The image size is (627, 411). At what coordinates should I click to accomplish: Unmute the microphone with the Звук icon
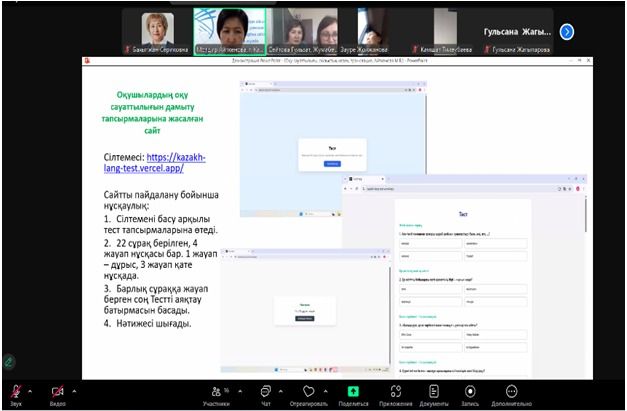click(x=16, y=390)
